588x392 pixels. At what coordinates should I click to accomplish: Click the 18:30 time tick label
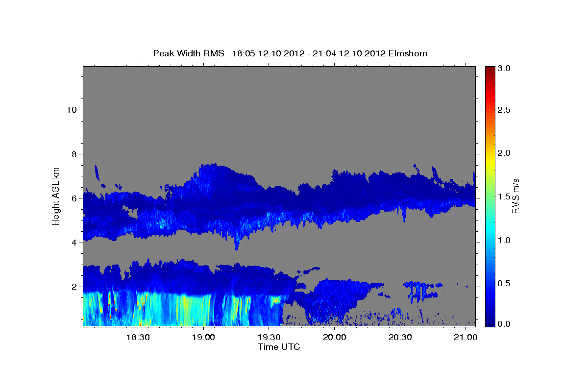click(x=138, y=338)
